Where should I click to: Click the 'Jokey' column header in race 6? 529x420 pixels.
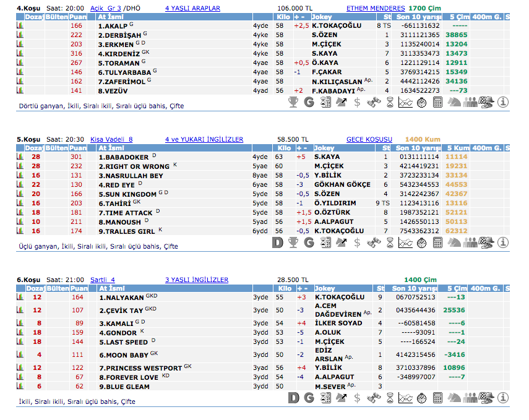point(325,289)
